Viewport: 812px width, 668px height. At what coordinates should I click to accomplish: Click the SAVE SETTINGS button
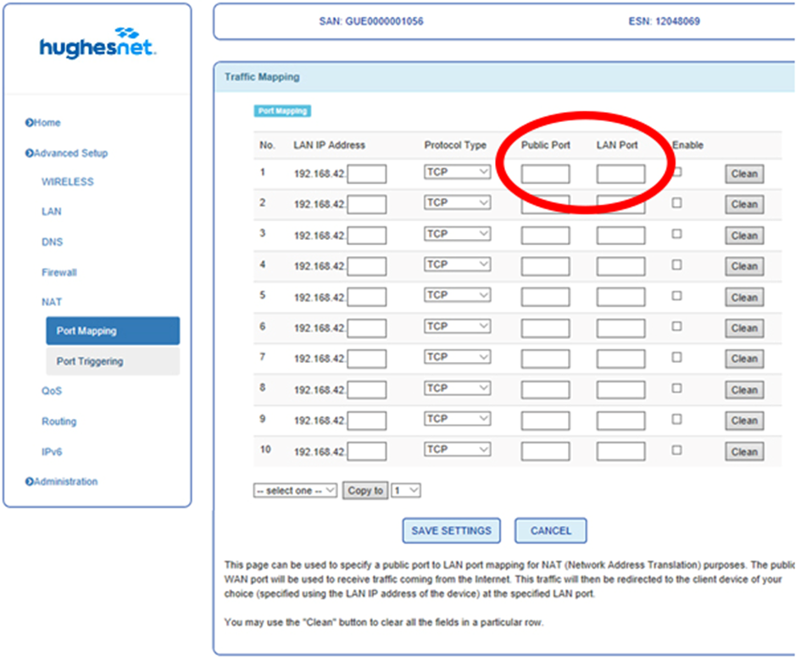pyautogui.click(x=451, y=531)
